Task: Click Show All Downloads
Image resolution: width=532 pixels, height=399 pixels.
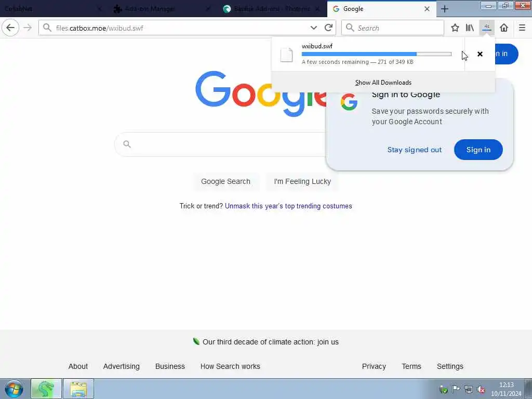Action: (383, 83)
